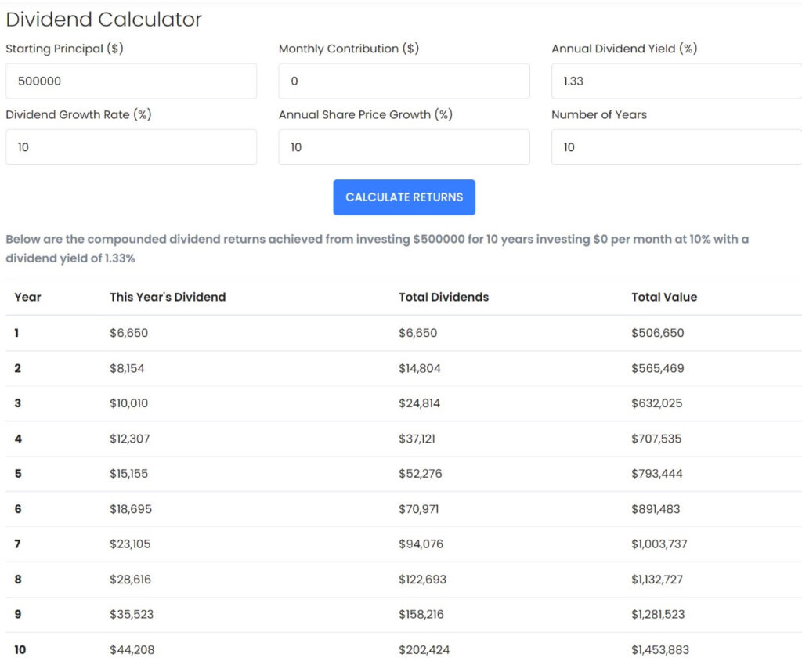Click the $202,424 total dividends cell
The image size is (802, 672).
click(424, 650)
